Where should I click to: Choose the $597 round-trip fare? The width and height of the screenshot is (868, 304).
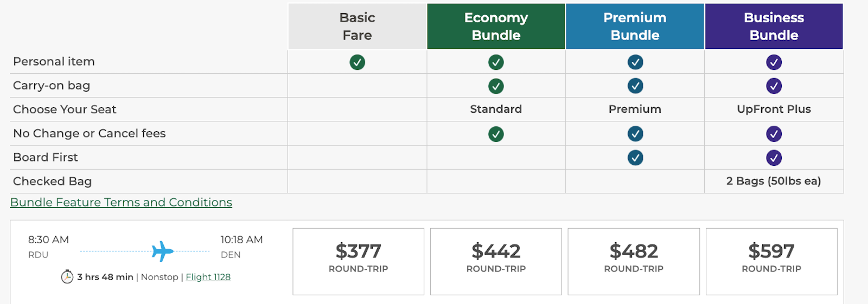[x=771, y=261]
